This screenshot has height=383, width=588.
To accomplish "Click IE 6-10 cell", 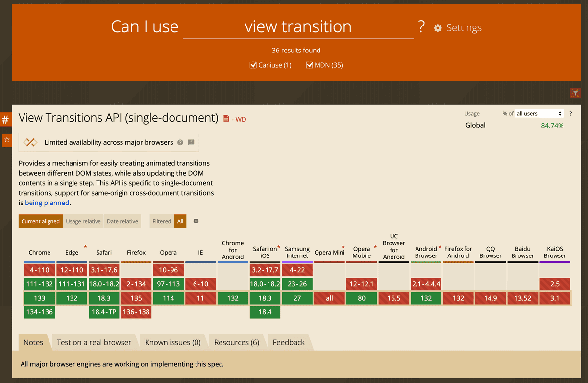I will [x=200, y=284].
